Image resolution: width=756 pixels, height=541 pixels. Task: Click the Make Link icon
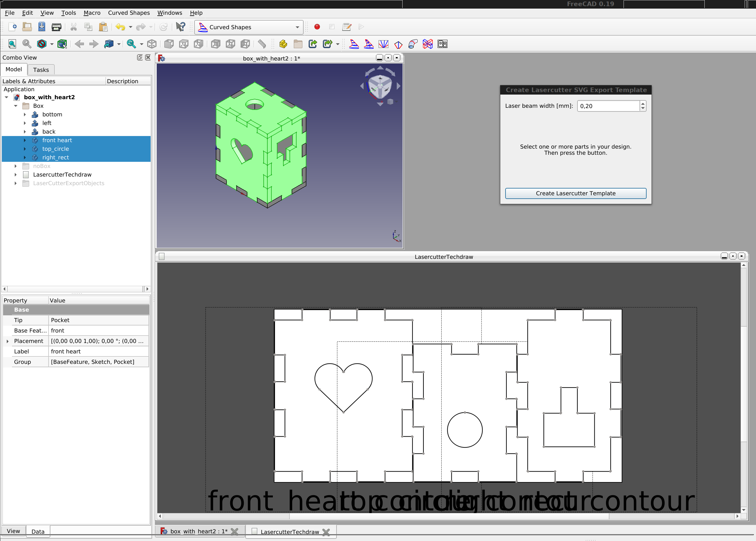pos(313,44)
